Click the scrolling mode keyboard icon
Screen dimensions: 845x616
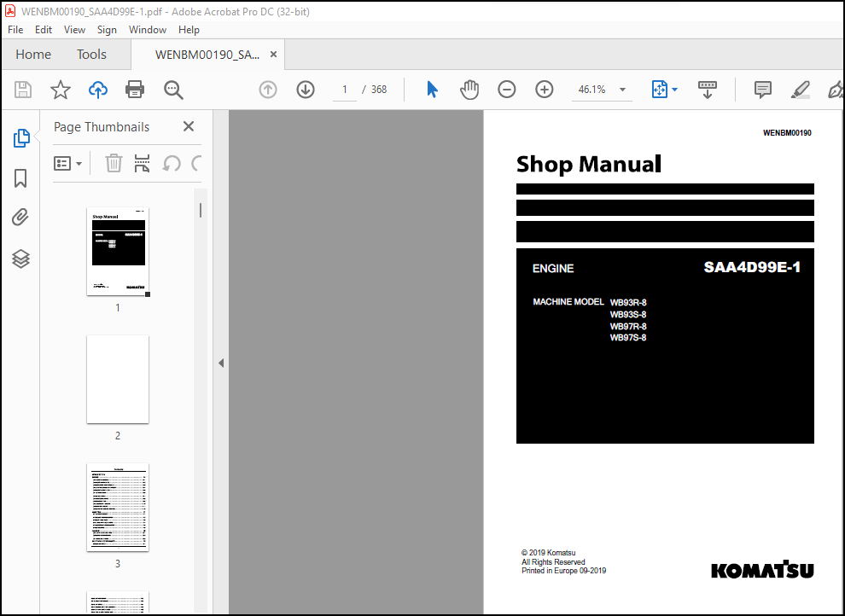(707, 90)
